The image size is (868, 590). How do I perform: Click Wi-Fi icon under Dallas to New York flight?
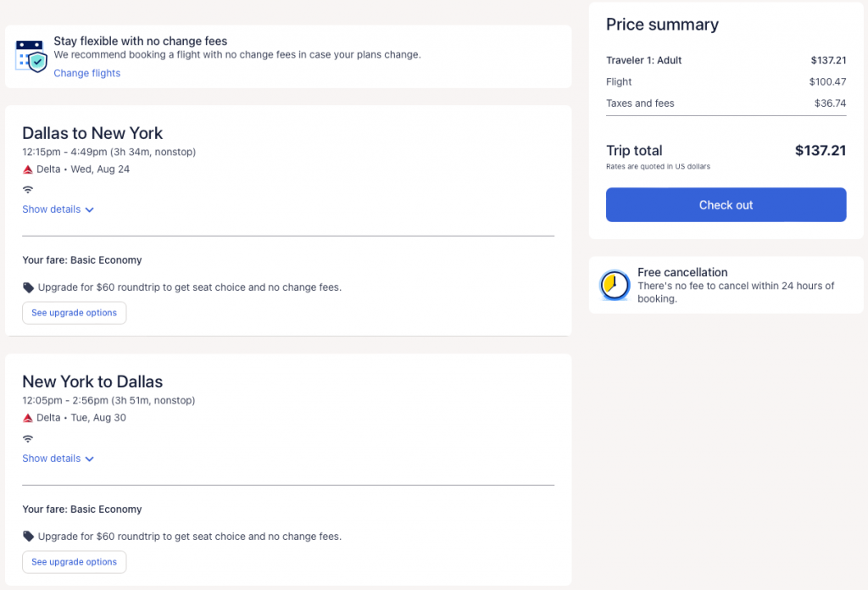[x=28, y=190]
